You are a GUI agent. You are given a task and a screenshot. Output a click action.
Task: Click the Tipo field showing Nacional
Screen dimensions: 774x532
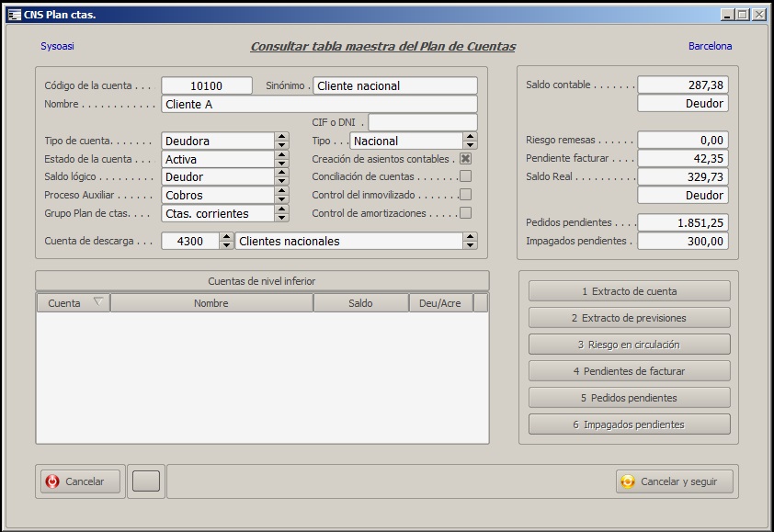406,141
